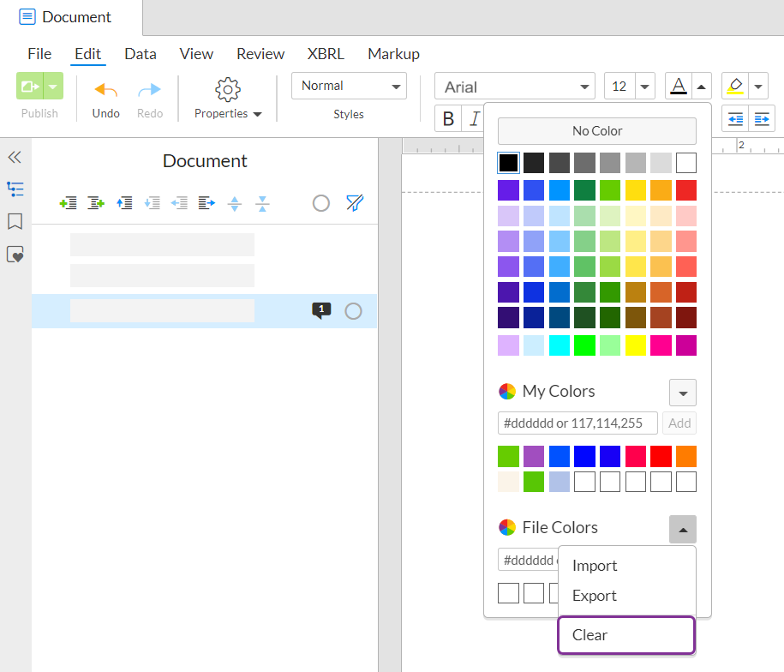Click the File Colors hex input field
784x672 pixels.
click(528, 560)
